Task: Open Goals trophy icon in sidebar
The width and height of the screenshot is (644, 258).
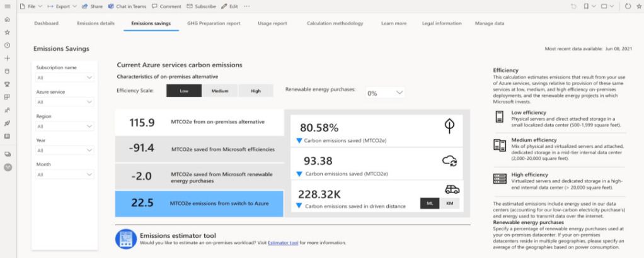Action: click(7, 84)
